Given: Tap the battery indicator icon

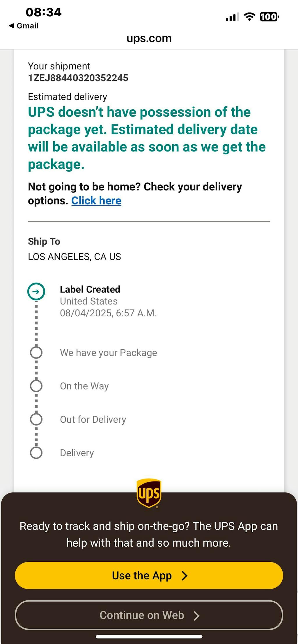Looking at the screenshot, I should point(269,17).
